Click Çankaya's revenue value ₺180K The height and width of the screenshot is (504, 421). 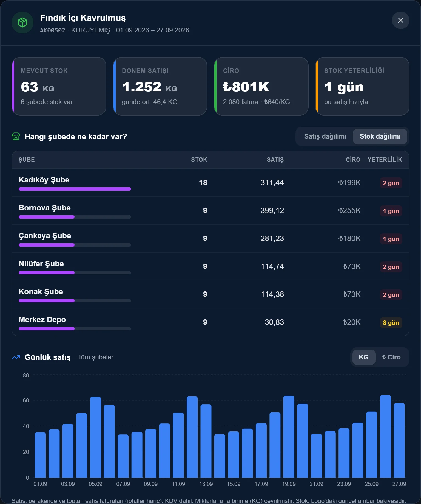[349, 239]
